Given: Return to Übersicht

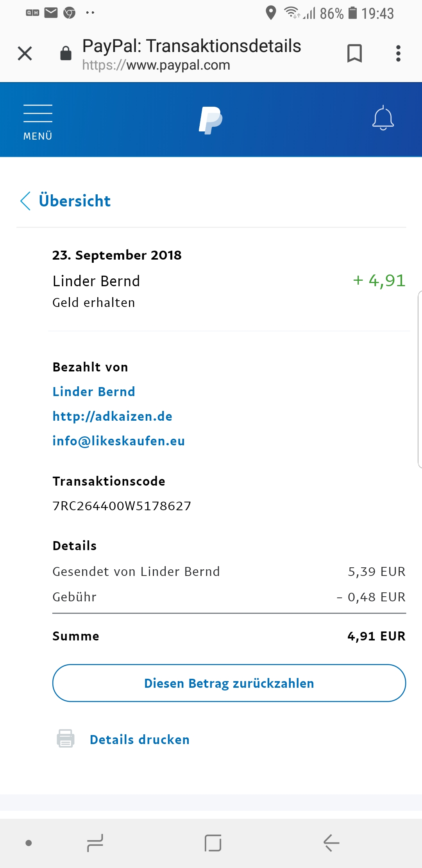Looking at the screenshot, I should pos(75,201).
